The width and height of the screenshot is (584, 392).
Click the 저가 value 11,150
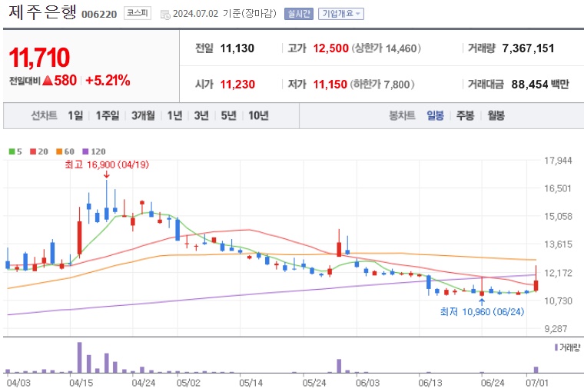[x=330, y=85]
